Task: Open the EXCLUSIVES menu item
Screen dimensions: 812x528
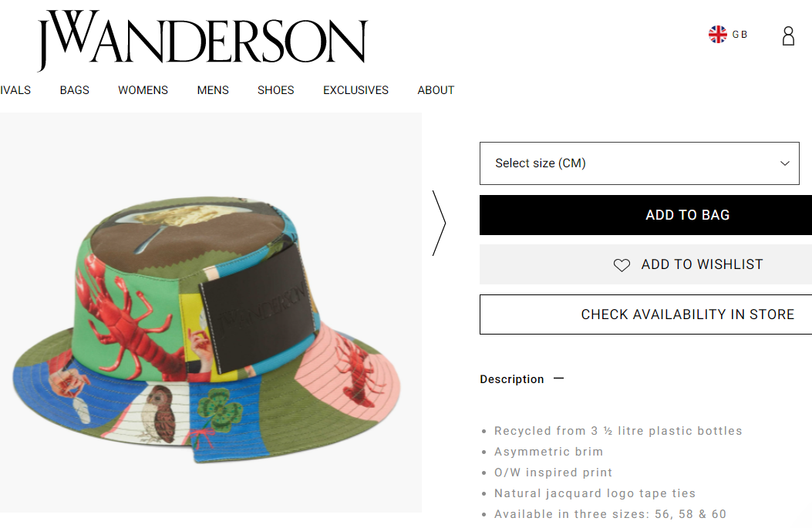Action: click(x=355, y=90)
